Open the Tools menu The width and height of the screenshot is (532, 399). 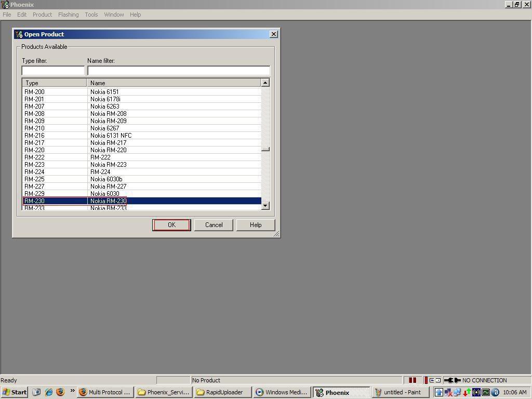pos(91,15)
